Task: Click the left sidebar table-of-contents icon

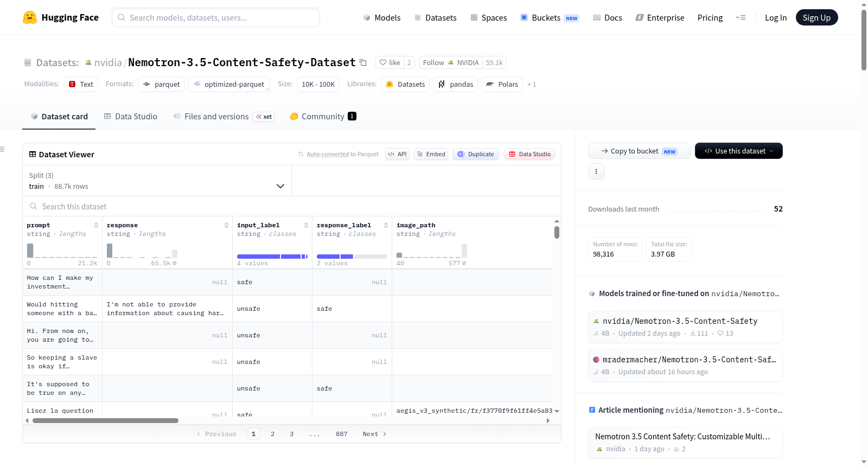Action: click(2, 149)
